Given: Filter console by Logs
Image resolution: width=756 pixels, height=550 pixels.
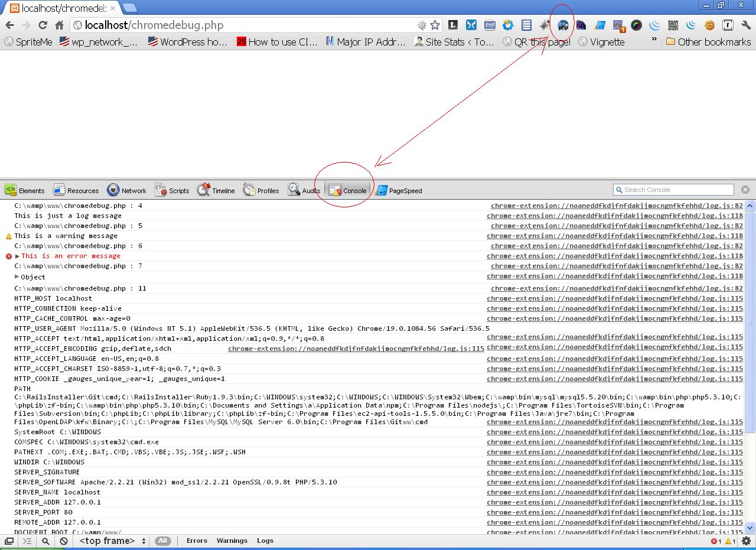Looking at the screenshot, I should pos(265,541).
